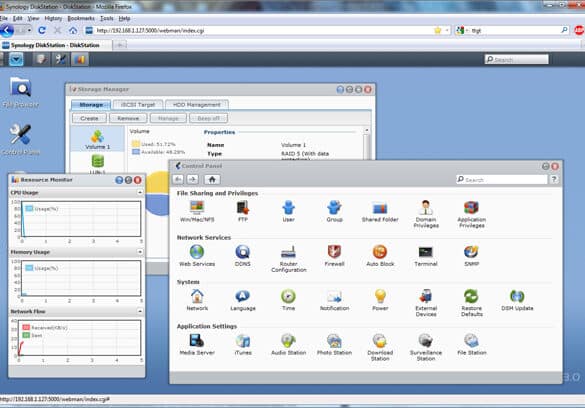Go to Firefox home page
This screenshot has width=585, height=408.
tap(73, 30)
